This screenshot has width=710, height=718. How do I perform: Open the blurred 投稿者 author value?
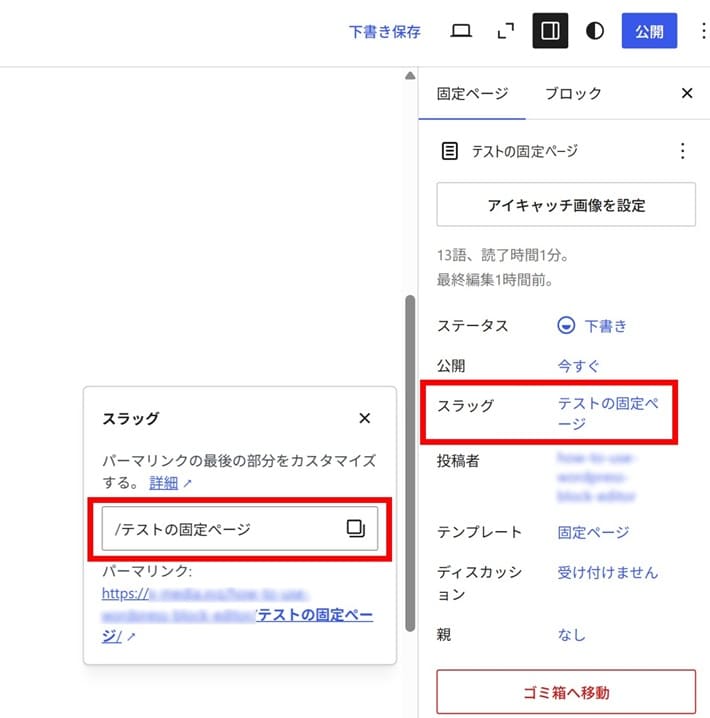(596, 477)
